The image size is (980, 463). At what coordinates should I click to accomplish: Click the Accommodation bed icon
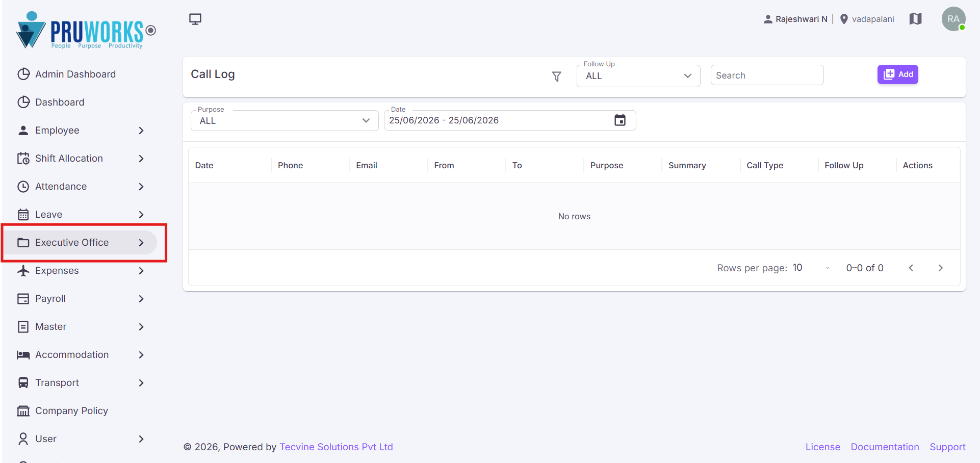tap(23, 355)
